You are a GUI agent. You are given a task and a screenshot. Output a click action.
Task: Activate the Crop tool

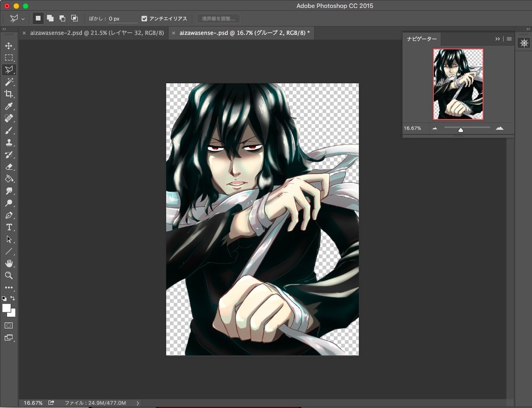coord(9,94)
